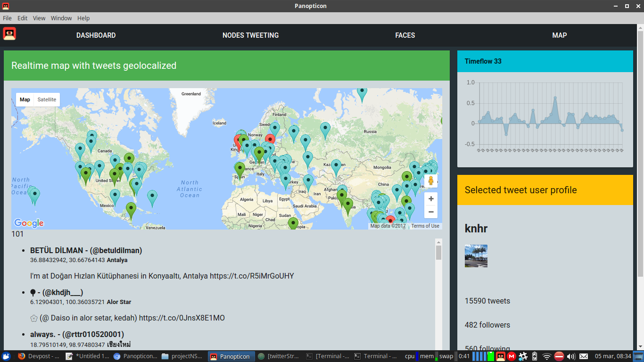Click the red M tray icon
This screenshot has height=362, width=644.
pyautogui.click(x=512, y=356)
